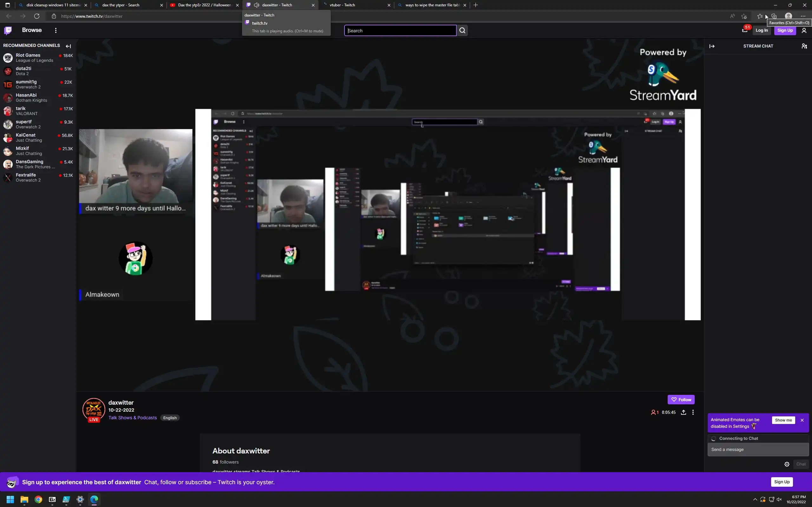The width and height of the screenshot is (812, 507).
Task: Open stream options three-dot menu
Action: (x=693, y=413)
